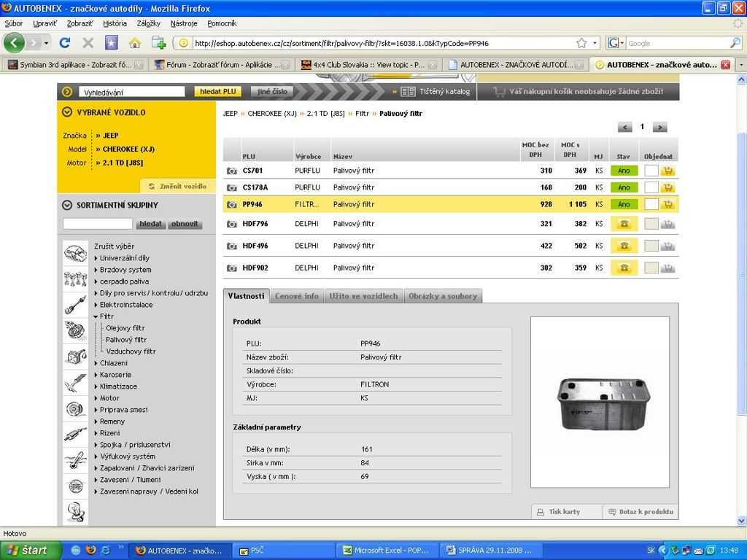The width and height of the screenshot is (747, 560).
Task: Open the Záložky menu
Action: 148,23
